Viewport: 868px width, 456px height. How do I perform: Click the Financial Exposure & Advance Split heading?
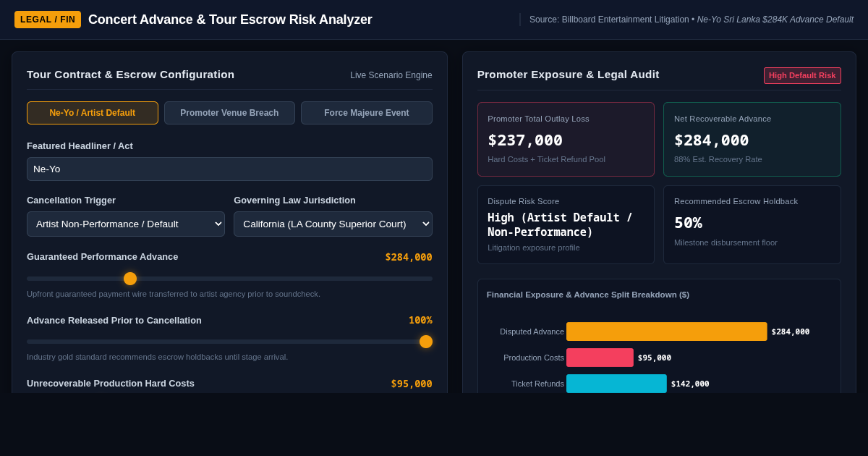pos(588,295)
